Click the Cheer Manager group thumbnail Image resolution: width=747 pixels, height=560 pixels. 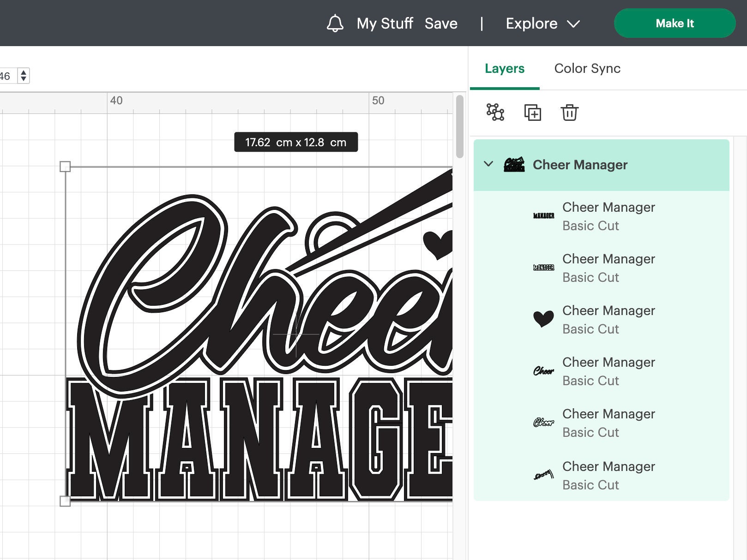tap(514, 164)
